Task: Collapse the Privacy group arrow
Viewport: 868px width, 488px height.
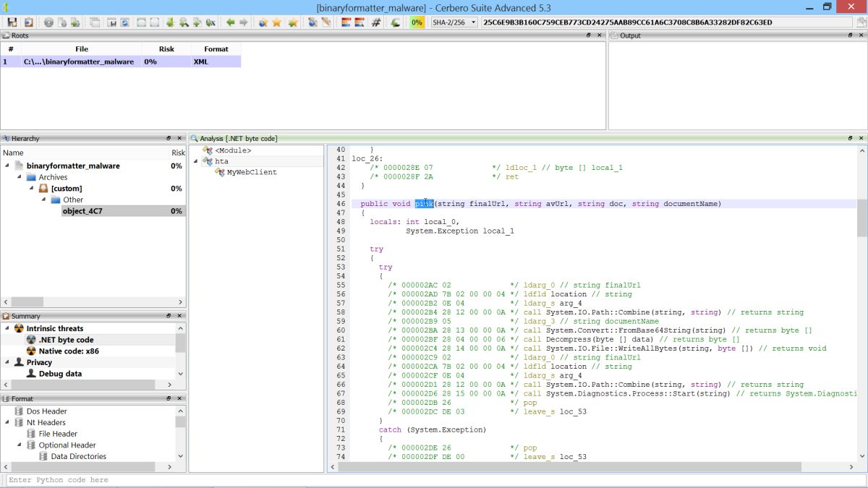Action: pos(8,362)
